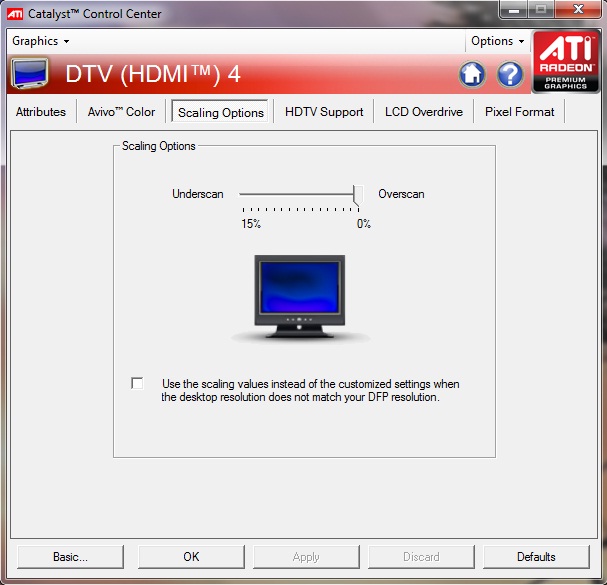607x585 pixels.
Task: Open the HDTV Support tab
Action: tap(324, 112)
